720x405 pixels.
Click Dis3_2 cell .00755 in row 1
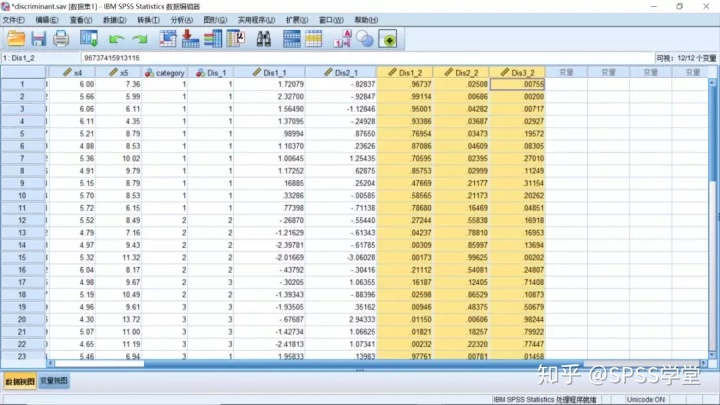coord(517,84)
